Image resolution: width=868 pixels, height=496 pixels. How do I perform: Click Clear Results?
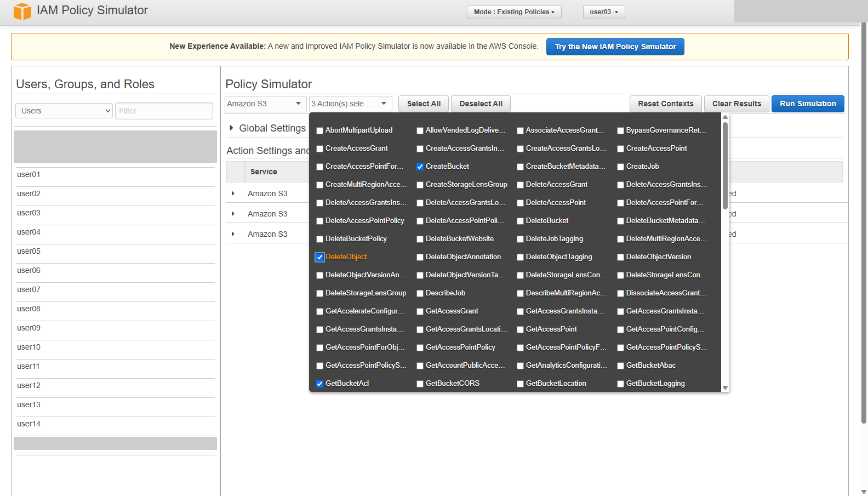pyautogui.click(x=736, y=104)
